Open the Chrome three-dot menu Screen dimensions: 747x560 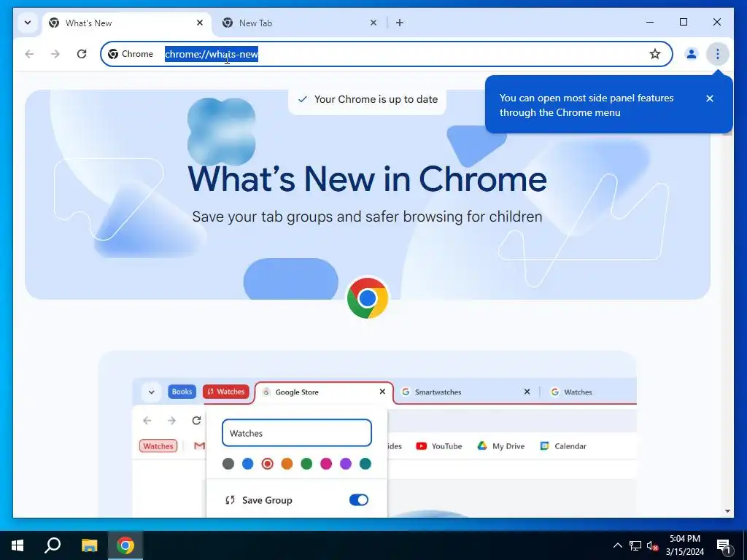pyautogui.click(x=718, y=54)
